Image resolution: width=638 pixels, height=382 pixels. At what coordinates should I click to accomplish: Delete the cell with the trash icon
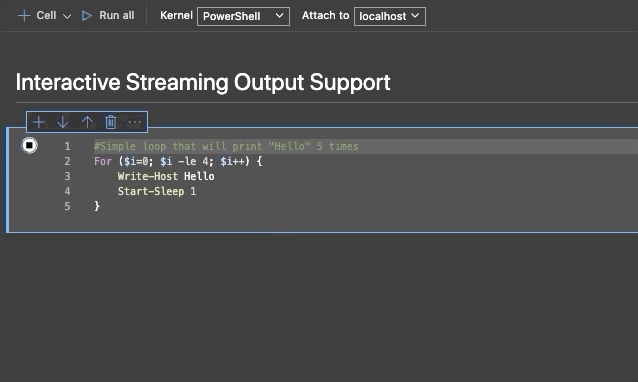[111, 122]
